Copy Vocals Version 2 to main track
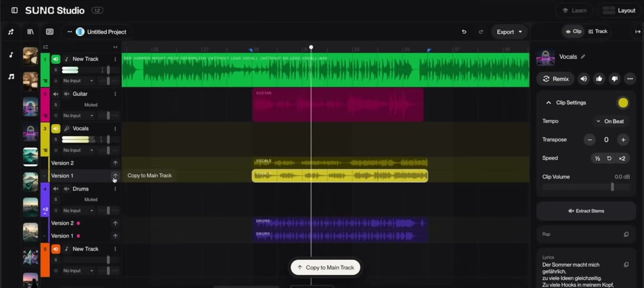This screenshot has height=288, width=644. 115,163
